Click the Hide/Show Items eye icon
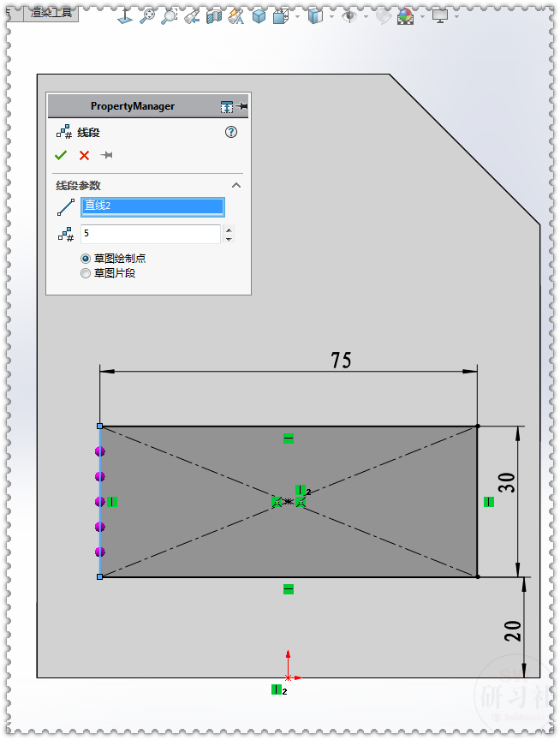Screen dimensions: 560x740 coord(349,17)
